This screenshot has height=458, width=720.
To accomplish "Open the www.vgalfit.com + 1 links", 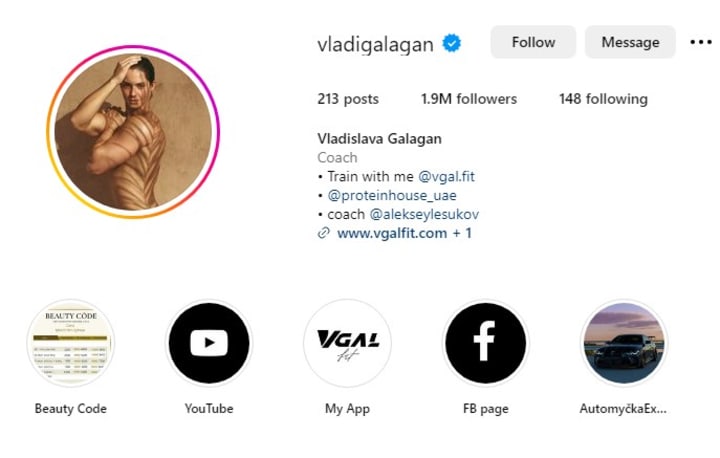I will (x=404, y=233).
